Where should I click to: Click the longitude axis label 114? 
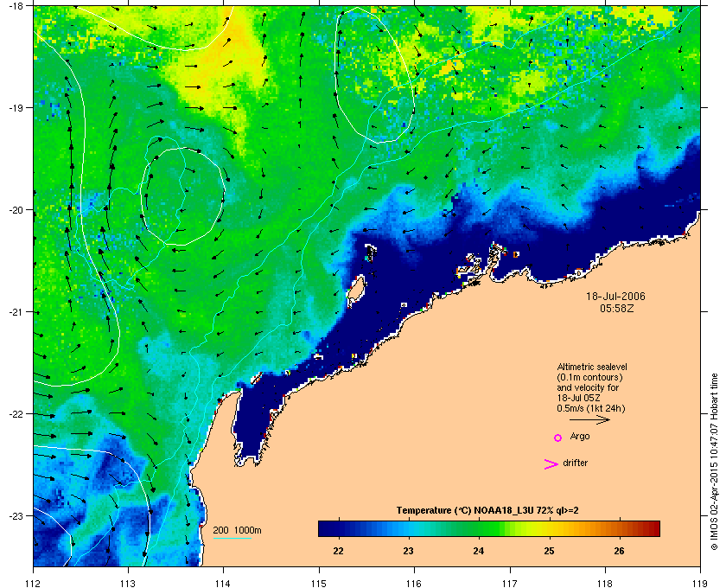click(223, 584)
